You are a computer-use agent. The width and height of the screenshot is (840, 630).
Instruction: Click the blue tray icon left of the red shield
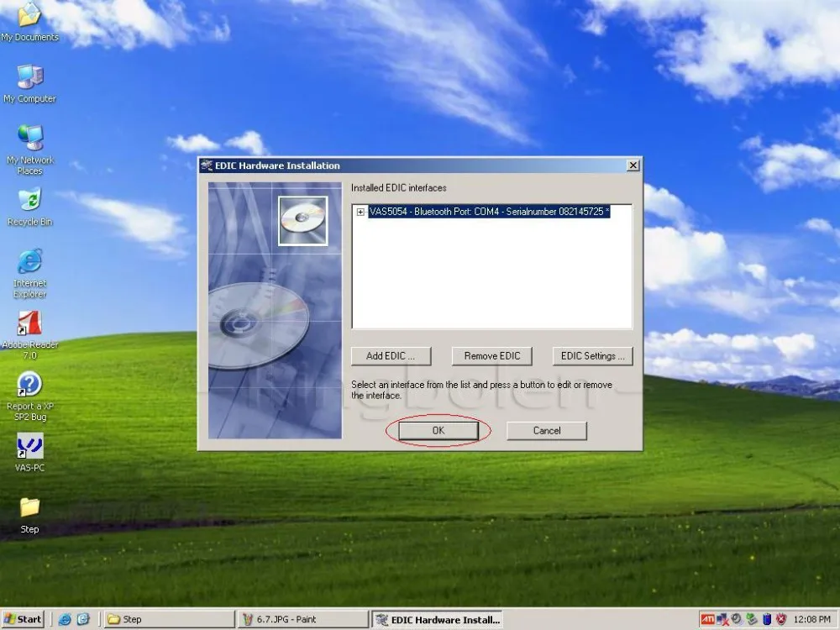point(767,620)
